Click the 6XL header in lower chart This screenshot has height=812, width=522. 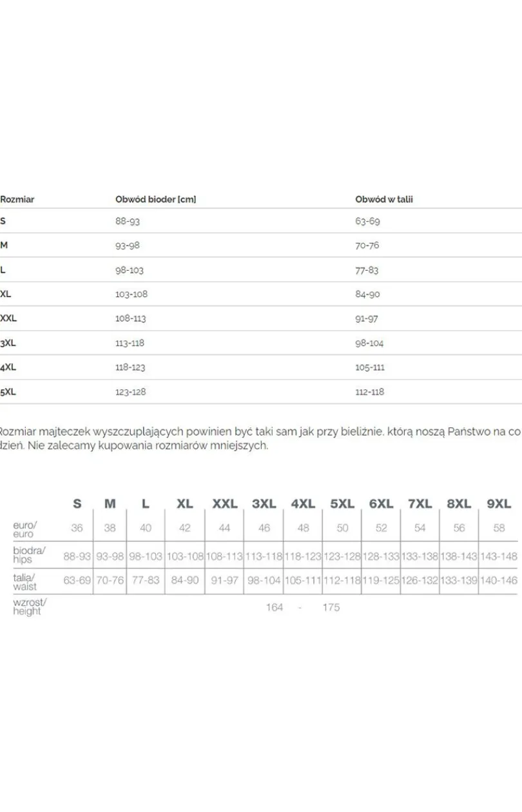[382, 504]
